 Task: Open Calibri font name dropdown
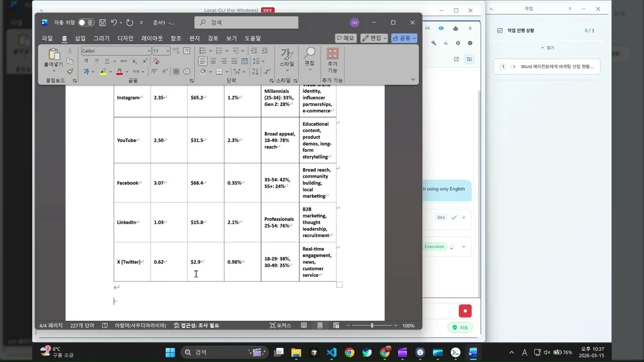coord(149,51)
